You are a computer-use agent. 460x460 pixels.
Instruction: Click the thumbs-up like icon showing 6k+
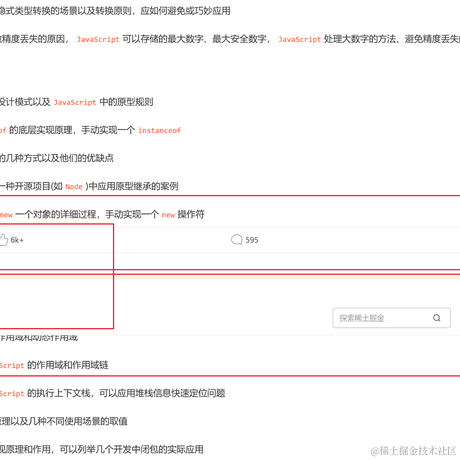[4, 240]
